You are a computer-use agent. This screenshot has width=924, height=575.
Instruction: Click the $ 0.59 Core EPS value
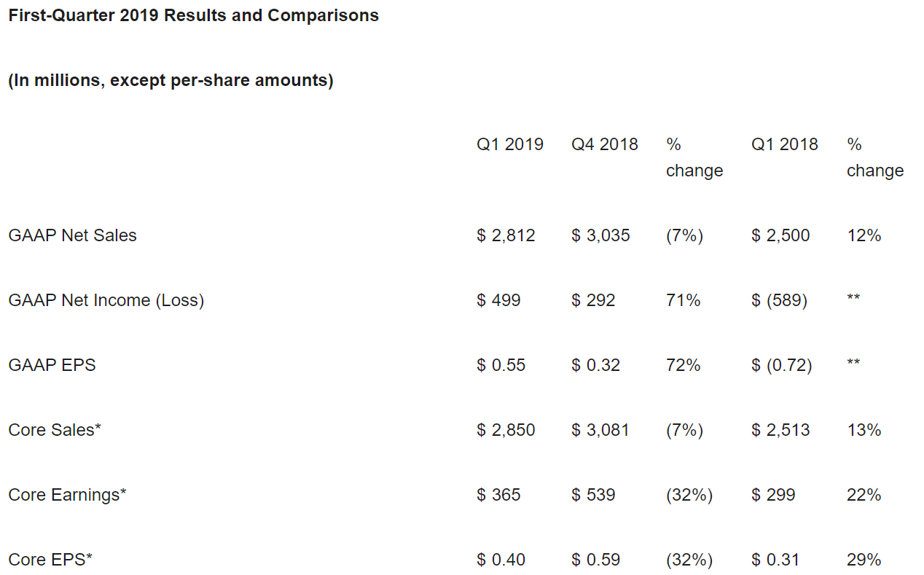coord(595,560)
